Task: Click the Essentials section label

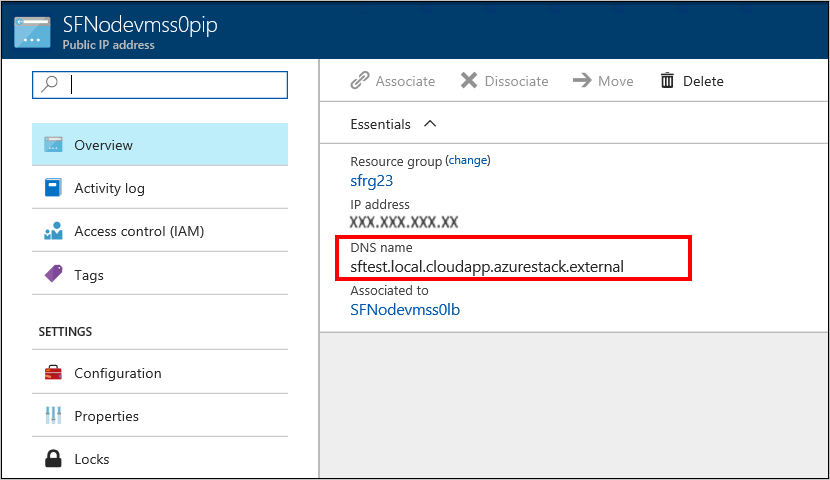Action: [x=381, y=124]
